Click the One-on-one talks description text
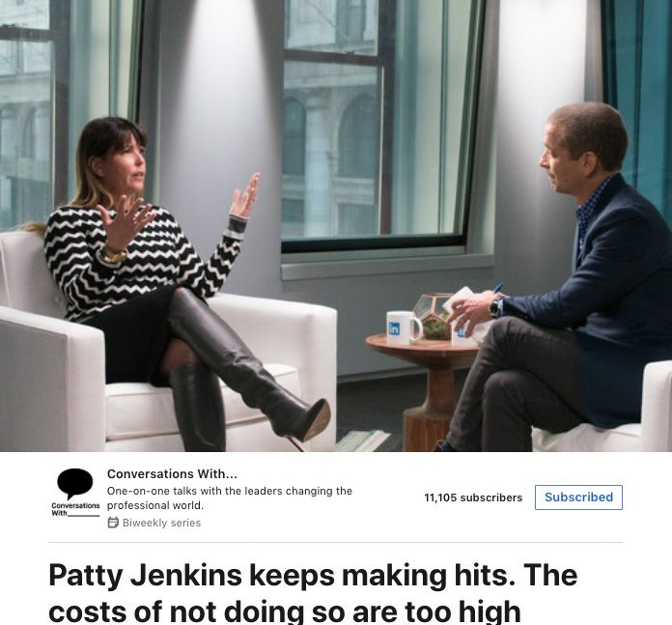Image resolution: width=672 pixels, height=625 pixels. tap(229, 498)
